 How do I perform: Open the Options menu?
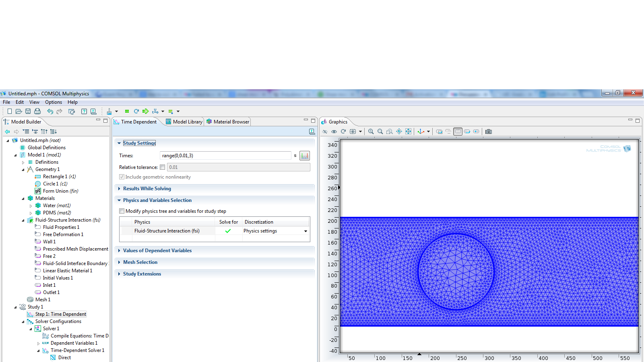point(53,102)
